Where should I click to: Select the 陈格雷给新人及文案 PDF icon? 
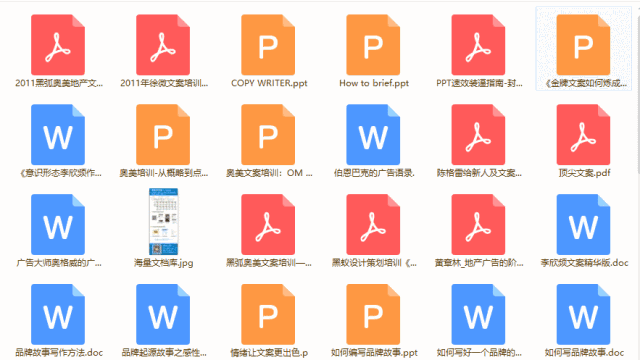(x=478, y=135)
